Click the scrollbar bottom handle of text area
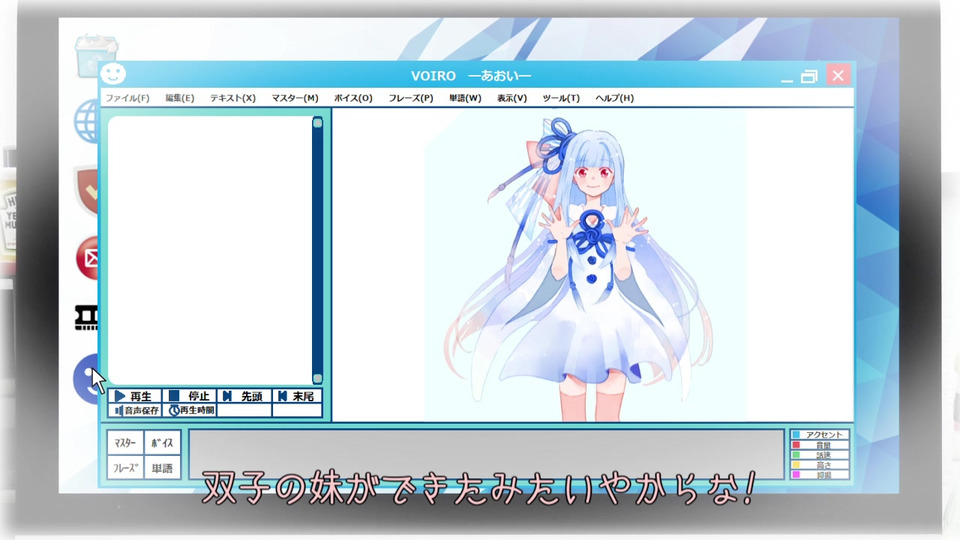 point(317,378)
